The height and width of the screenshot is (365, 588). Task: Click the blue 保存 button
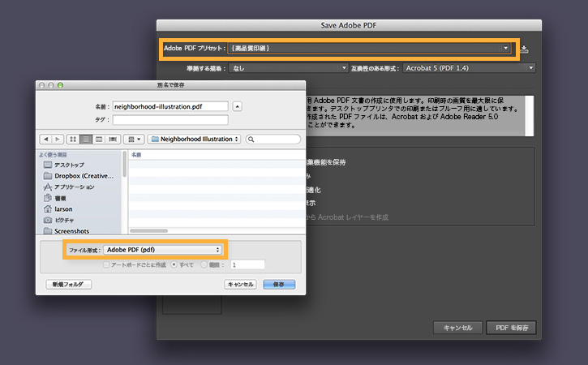279,285
